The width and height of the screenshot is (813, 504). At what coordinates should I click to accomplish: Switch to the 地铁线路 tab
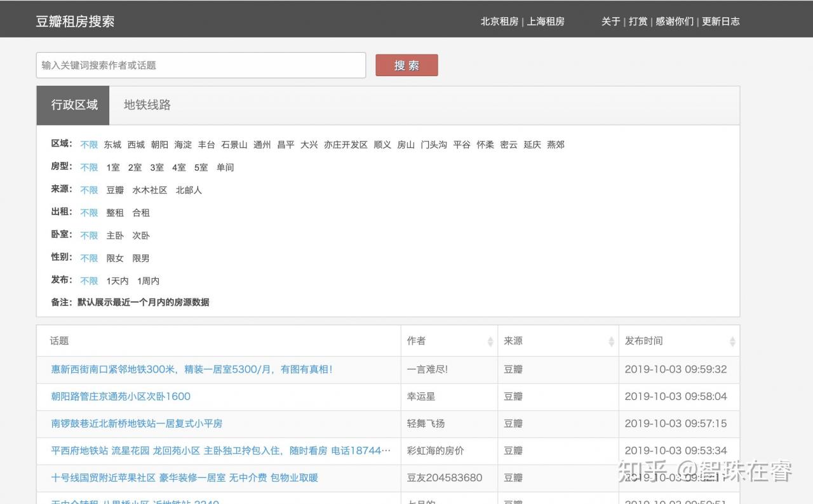point(147,105)
